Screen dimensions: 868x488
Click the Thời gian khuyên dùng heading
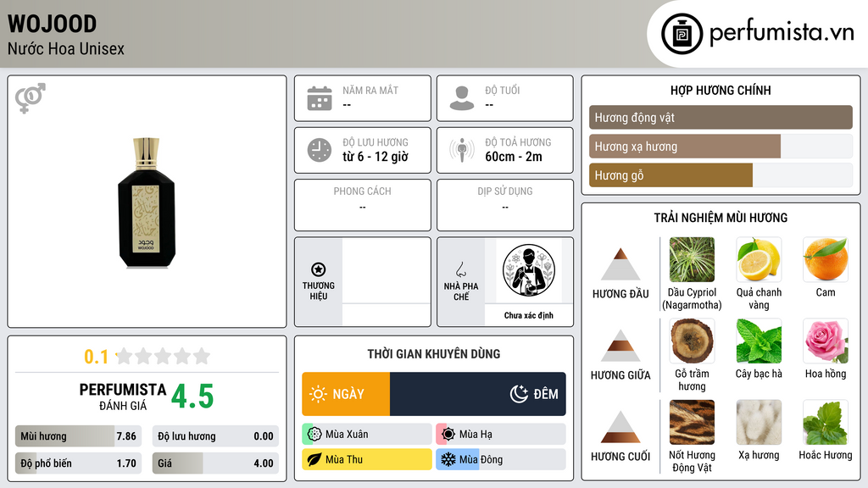coord(434,353)
